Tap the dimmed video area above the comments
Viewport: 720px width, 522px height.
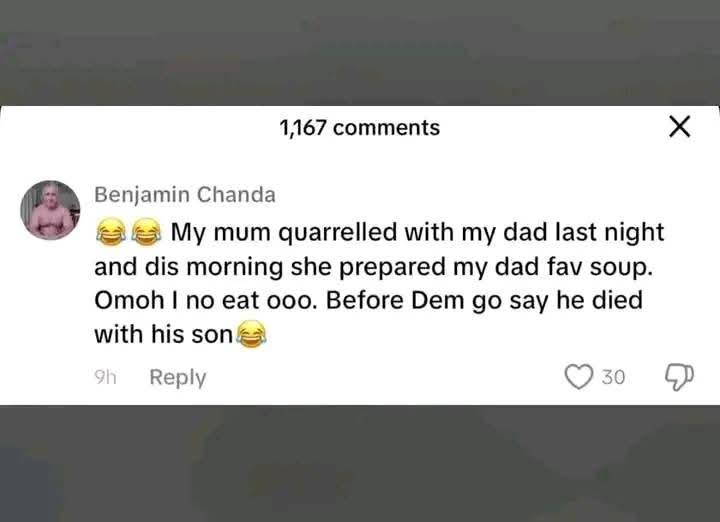click(x=360, y=52)
